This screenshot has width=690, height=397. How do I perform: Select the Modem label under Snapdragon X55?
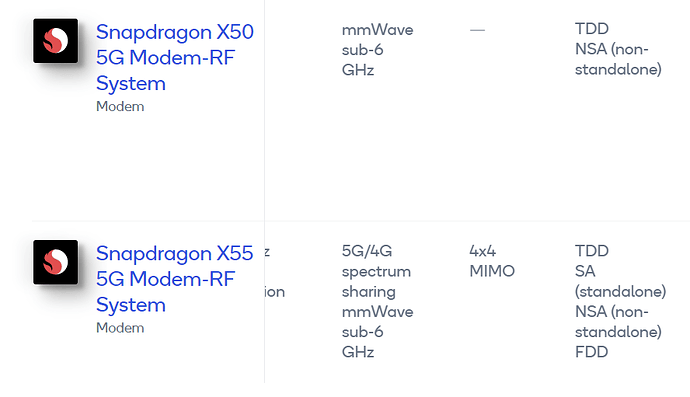tap(120, 328)
